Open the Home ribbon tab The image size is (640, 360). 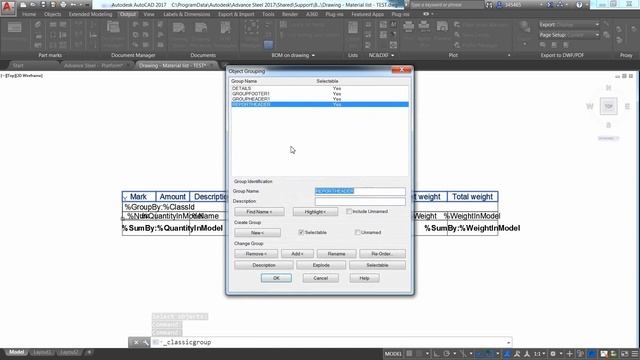29,14
